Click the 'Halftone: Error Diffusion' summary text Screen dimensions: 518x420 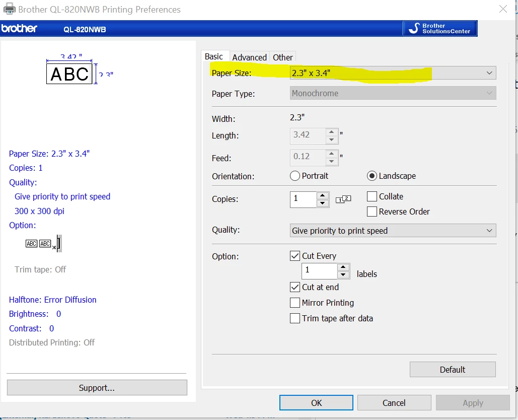(x=52, y=300)
